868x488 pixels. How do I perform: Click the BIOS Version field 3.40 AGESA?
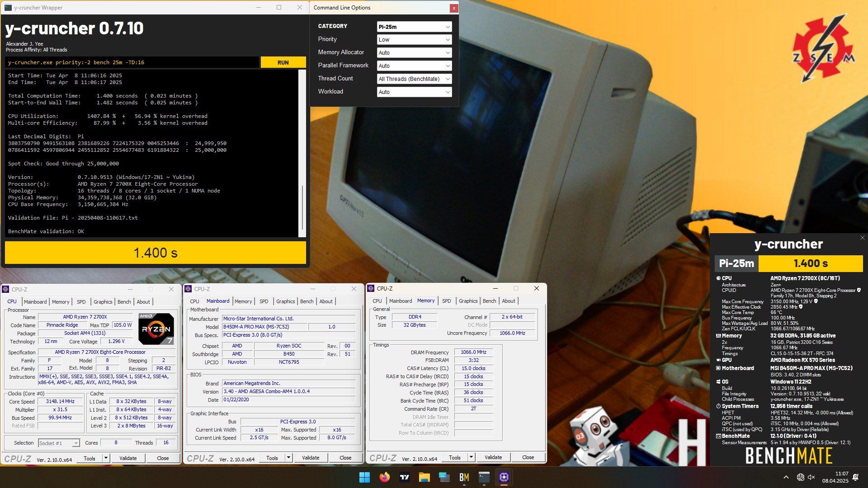288,392
